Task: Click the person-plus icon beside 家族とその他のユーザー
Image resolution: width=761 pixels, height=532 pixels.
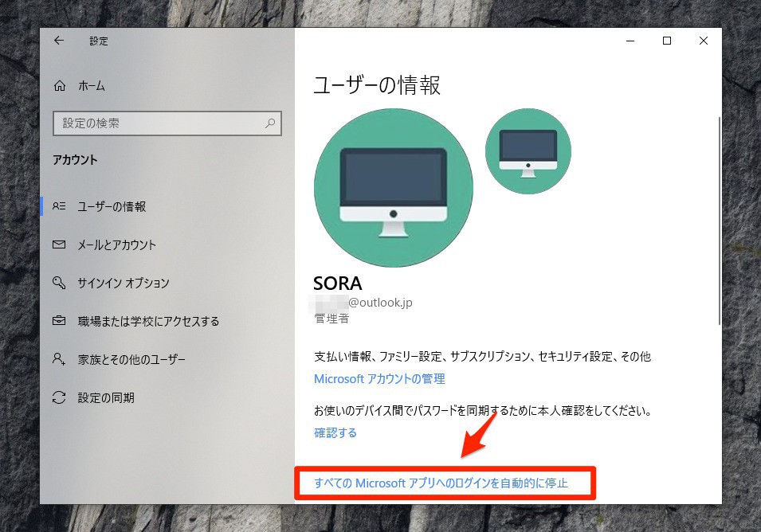Action: (59, 359)
